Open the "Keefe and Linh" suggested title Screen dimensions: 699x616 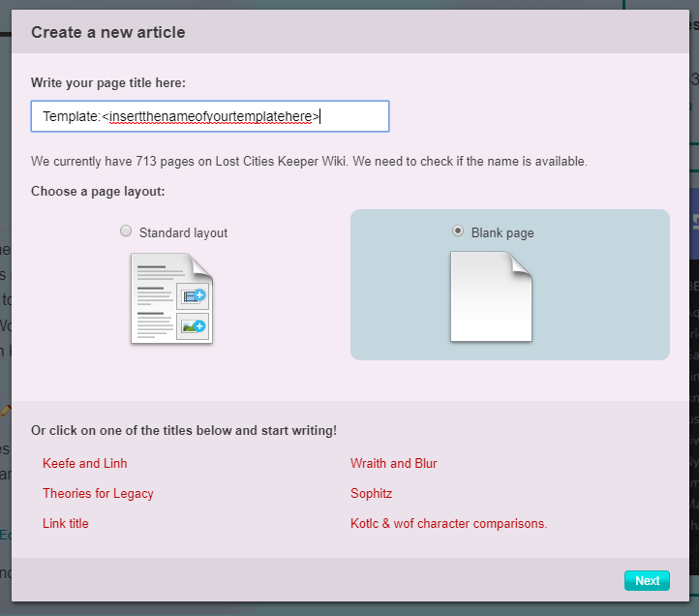click(x=85, y=464)
